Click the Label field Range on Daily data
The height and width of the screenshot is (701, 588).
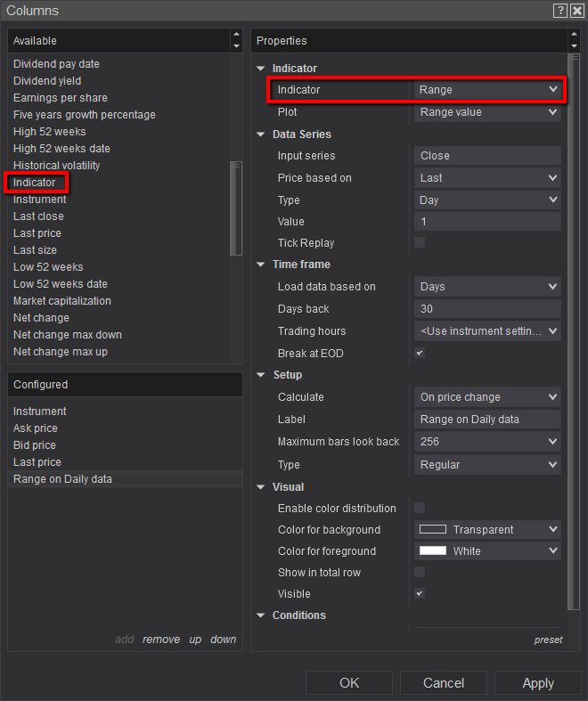click(487, 420)
